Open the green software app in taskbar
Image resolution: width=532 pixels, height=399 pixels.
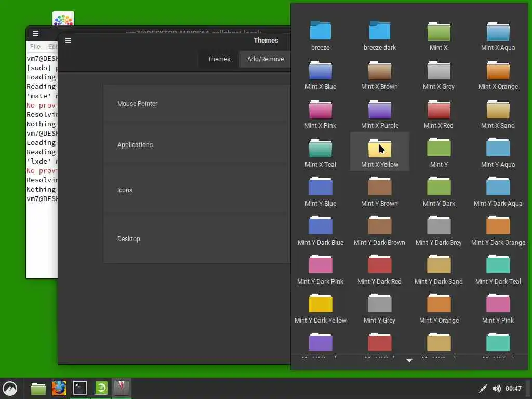[x=101, y=389]
